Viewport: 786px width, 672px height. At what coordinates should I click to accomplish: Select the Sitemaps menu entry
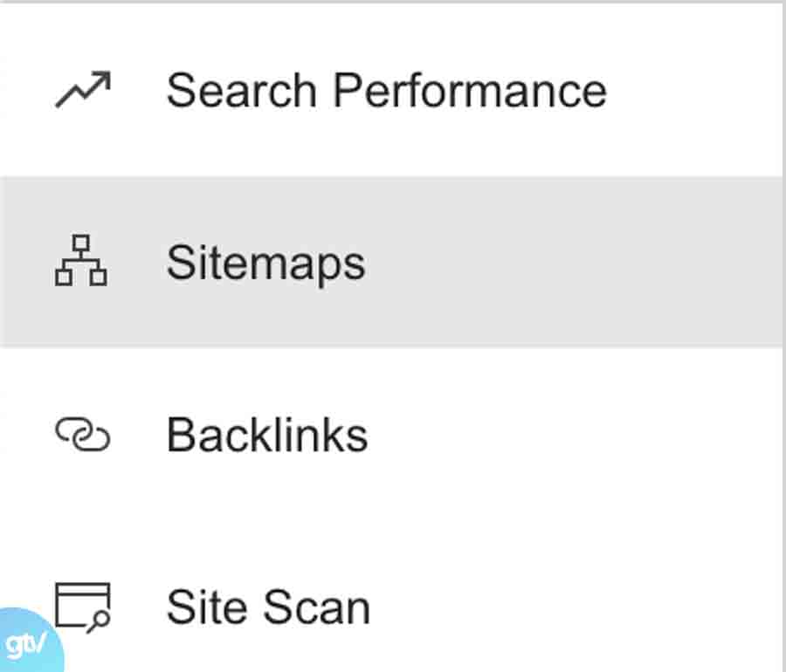click(265, 262)
